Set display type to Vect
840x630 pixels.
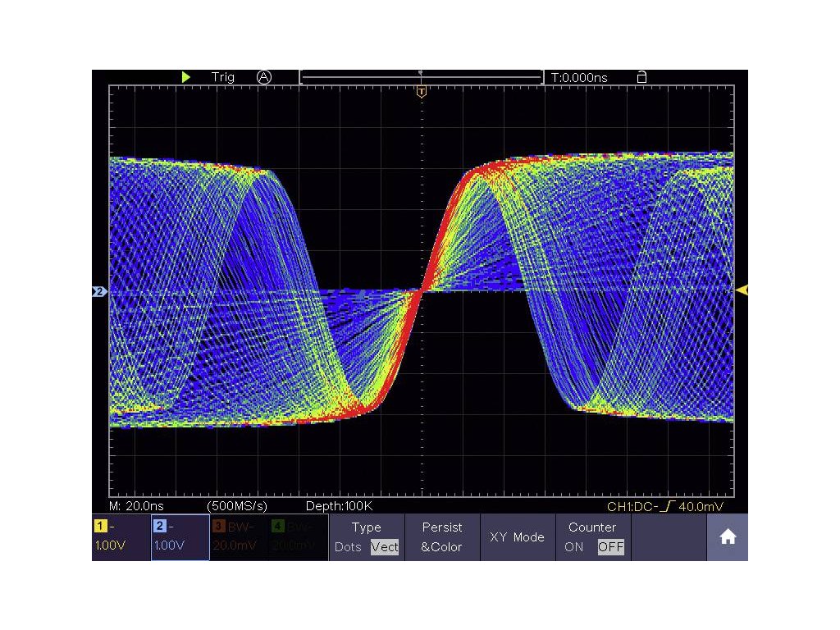coord(384,547)
